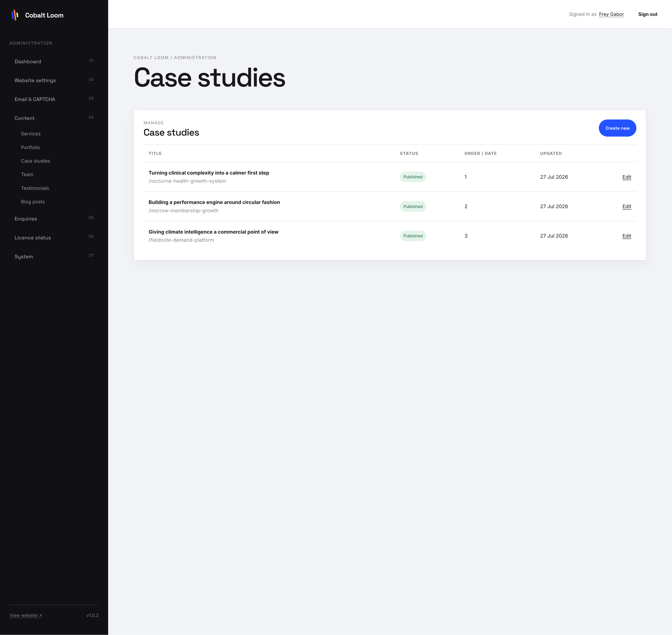Open Email & CAPTCHA settings

[54, 99]
